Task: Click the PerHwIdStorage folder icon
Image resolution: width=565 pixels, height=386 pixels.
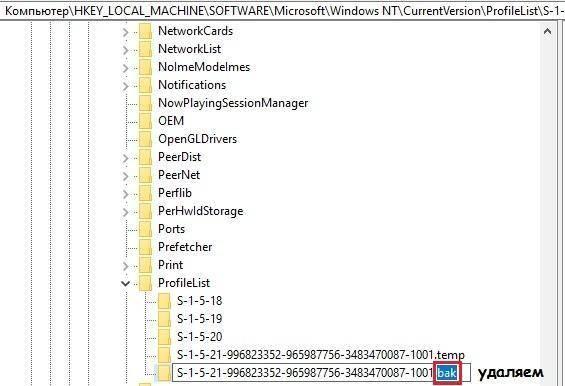Action: [146, 211]
